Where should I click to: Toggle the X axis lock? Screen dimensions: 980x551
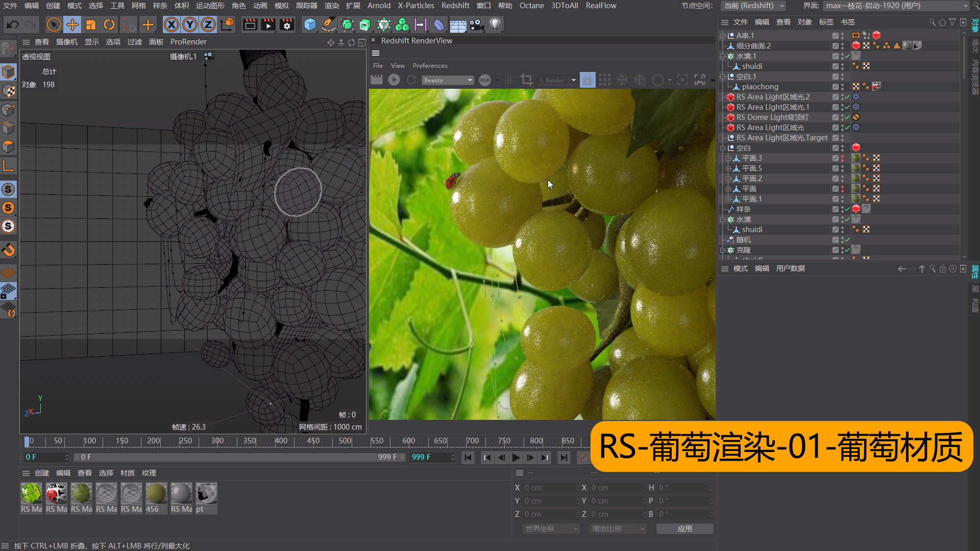(x=171, y=24)
